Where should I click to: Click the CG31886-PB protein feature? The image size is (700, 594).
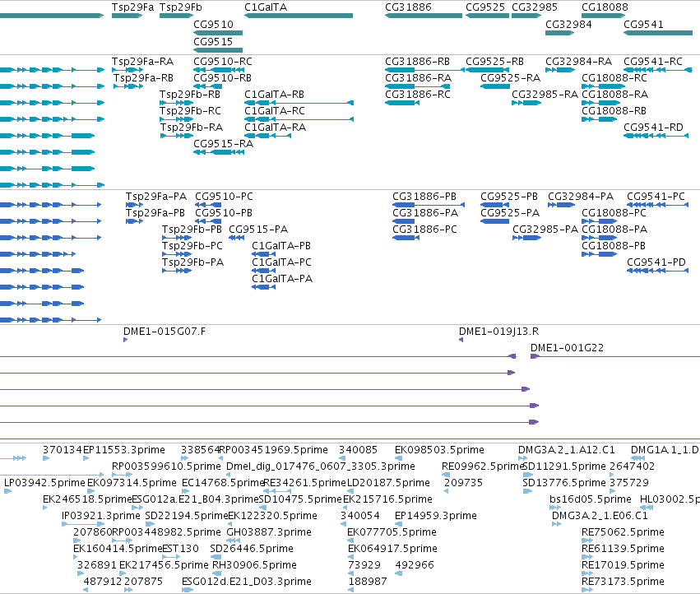click(429, 205)
